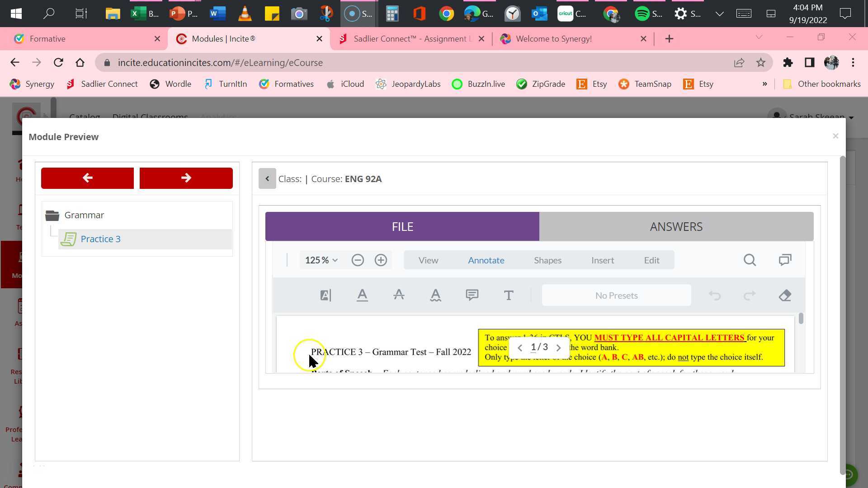This screenshot has height=488, width=868.
Task: Open the comments panel icon
Action: pos(785,260)
